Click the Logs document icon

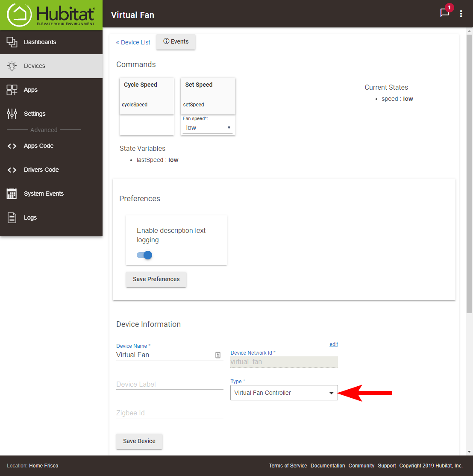click(x=12, y=217)
